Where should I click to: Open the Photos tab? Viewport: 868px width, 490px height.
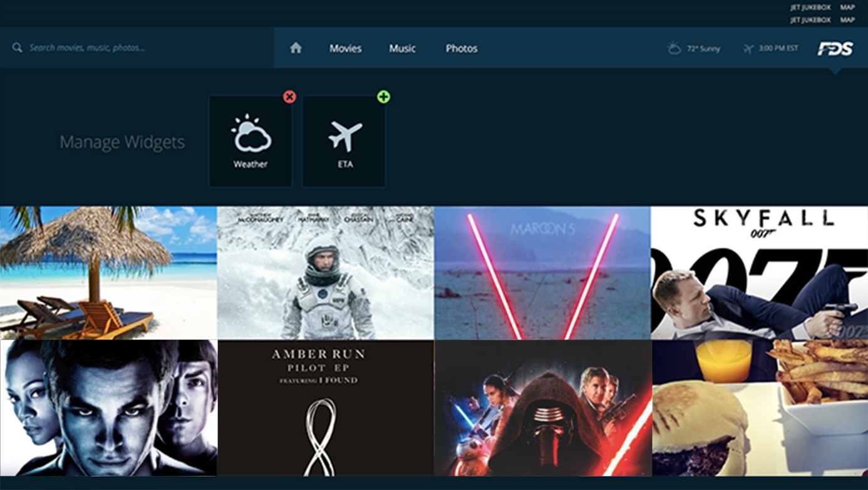[462, 48]
